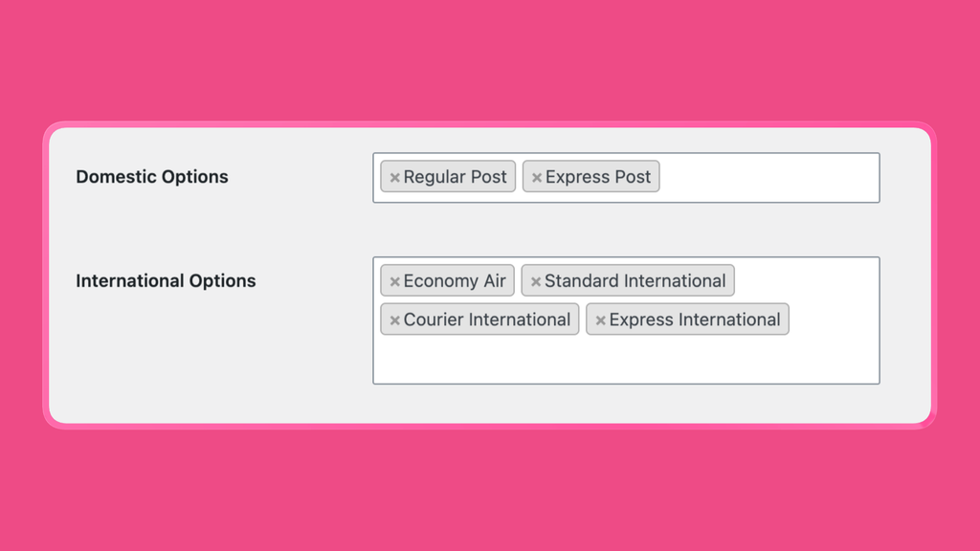Image resolution: width=980 pixels, height=551 pixels.
Task: Click blank space right of Standard International tag
Action: click(806, 281)
